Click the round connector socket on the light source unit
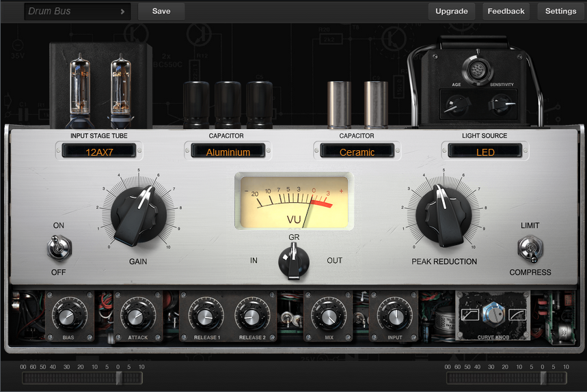The width and height of the screenshot is (587, 392). (477, 70)
